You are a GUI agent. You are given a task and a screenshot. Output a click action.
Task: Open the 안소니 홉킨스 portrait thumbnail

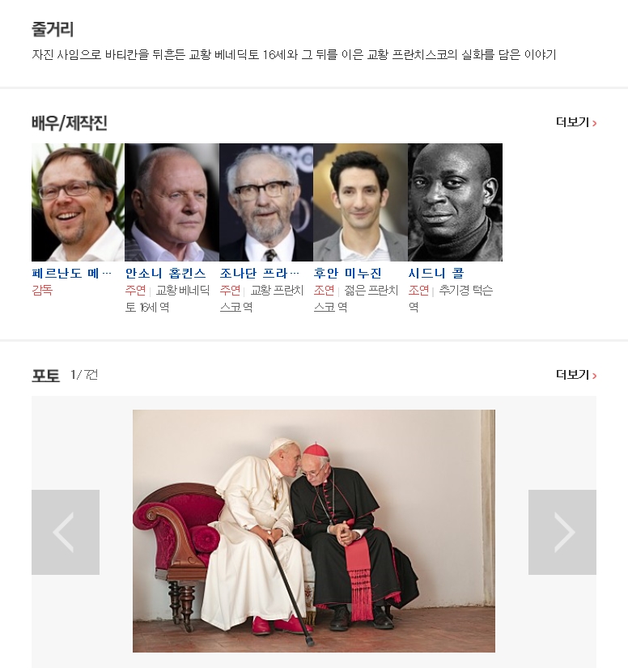[x=172, y=202]
